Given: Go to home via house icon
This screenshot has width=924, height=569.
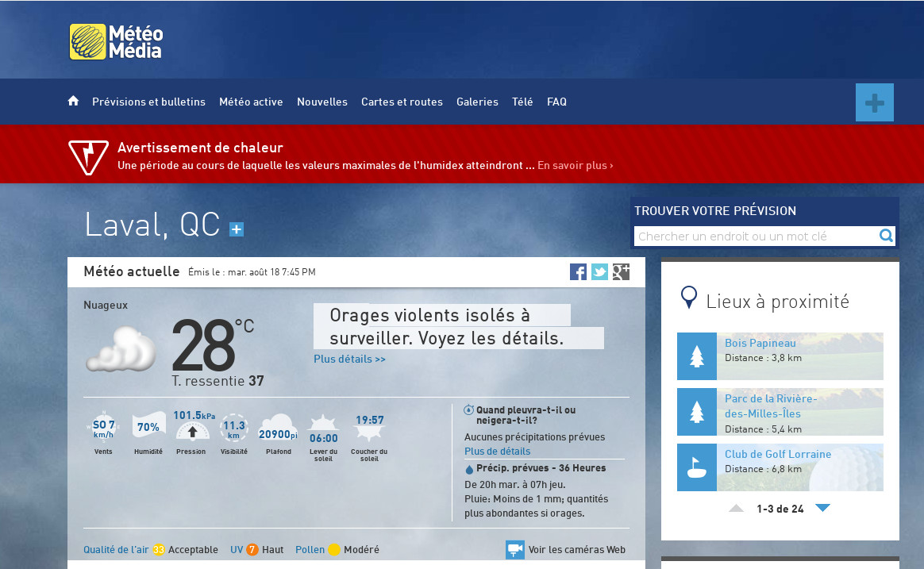Looking at the screenshot, I should coord(73,101).
